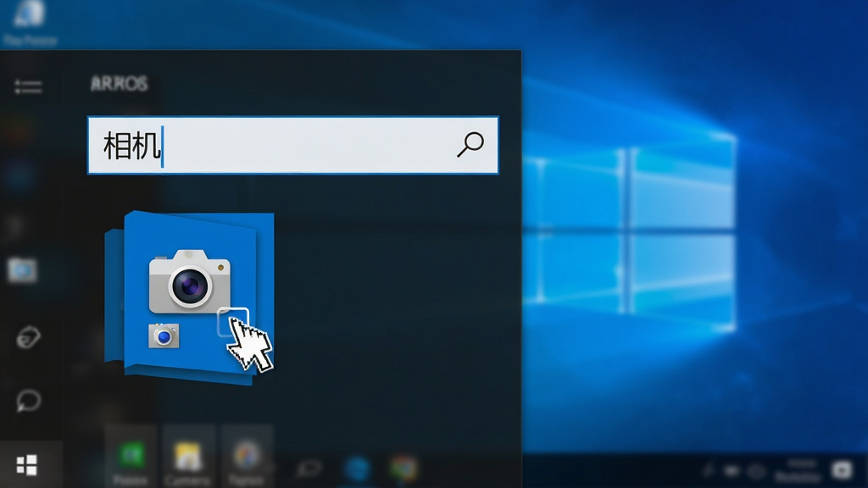Click the taskbar speech bubble icon
The width and height of the screenshot is (868, 488).
tap(309, 469)
